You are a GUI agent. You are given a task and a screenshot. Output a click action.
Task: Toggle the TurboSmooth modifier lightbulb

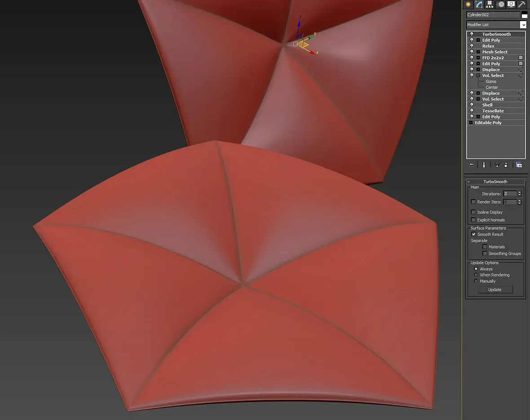(x=472, y=34)
